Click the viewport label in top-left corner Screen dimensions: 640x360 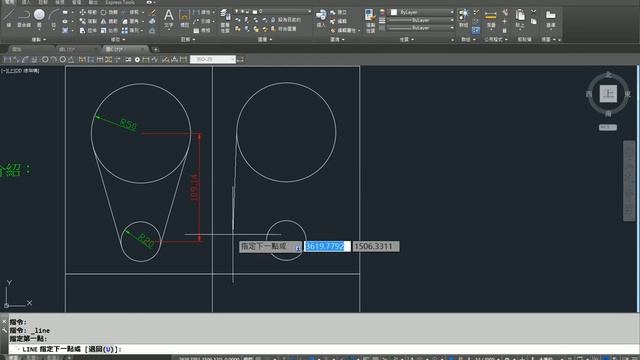pos(20,71)
